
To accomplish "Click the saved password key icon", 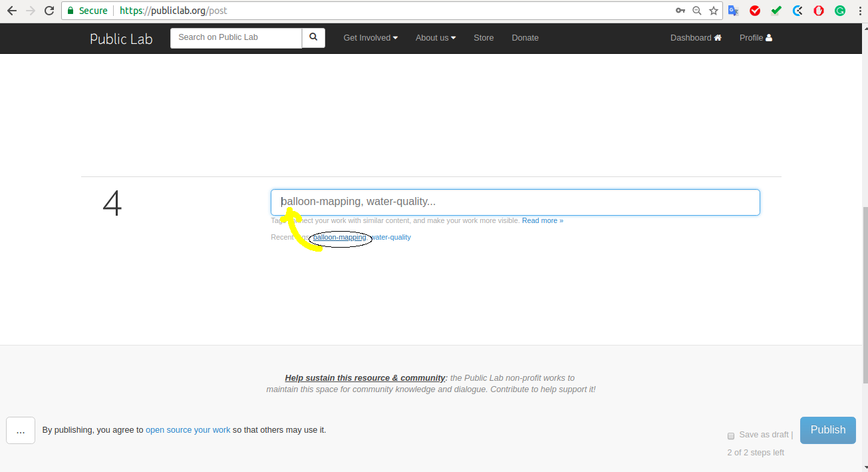I will point(680,11).
